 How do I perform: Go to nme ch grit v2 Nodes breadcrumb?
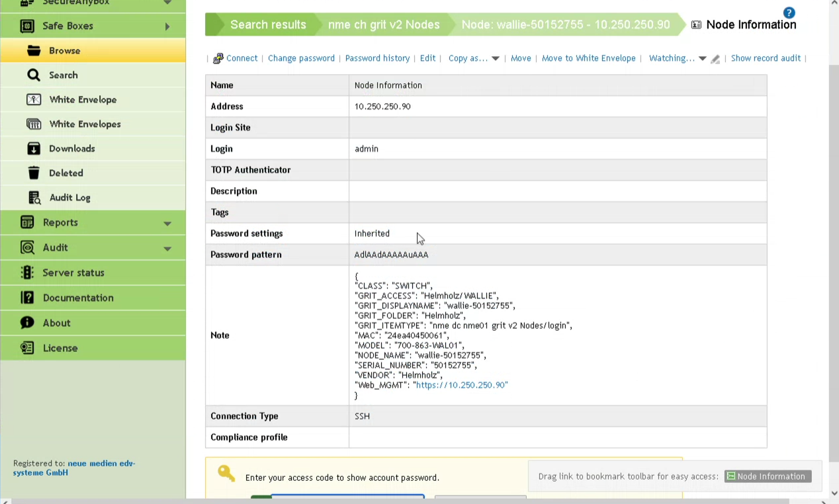pyautogui.click(x=384, y=24)
